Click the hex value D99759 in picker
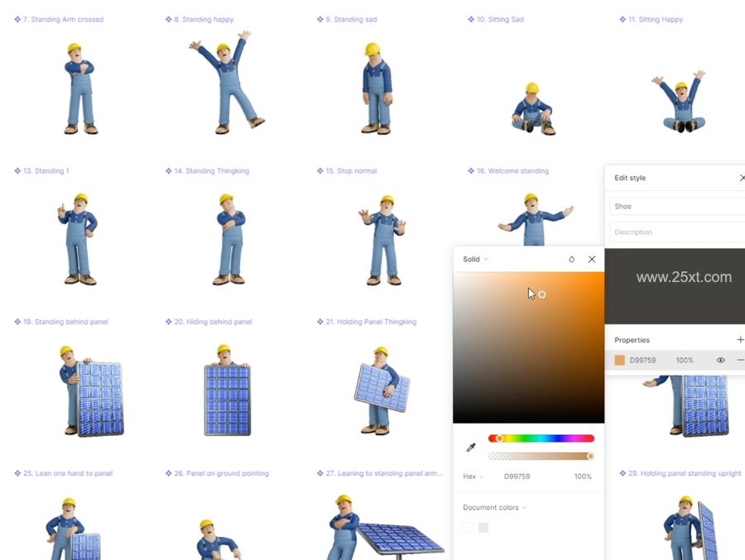Screen dimensions: 745x560 coord(517,476)
